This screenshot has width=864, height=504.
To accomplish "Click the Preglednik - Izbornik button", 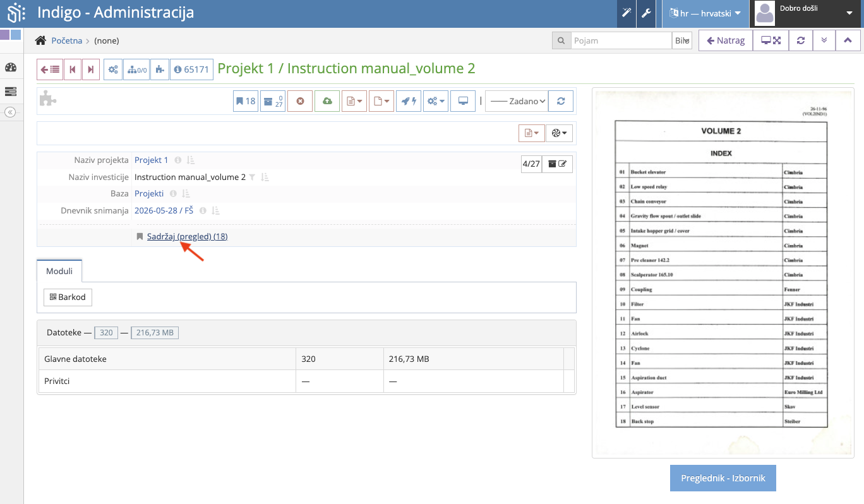I will [723, 478].
